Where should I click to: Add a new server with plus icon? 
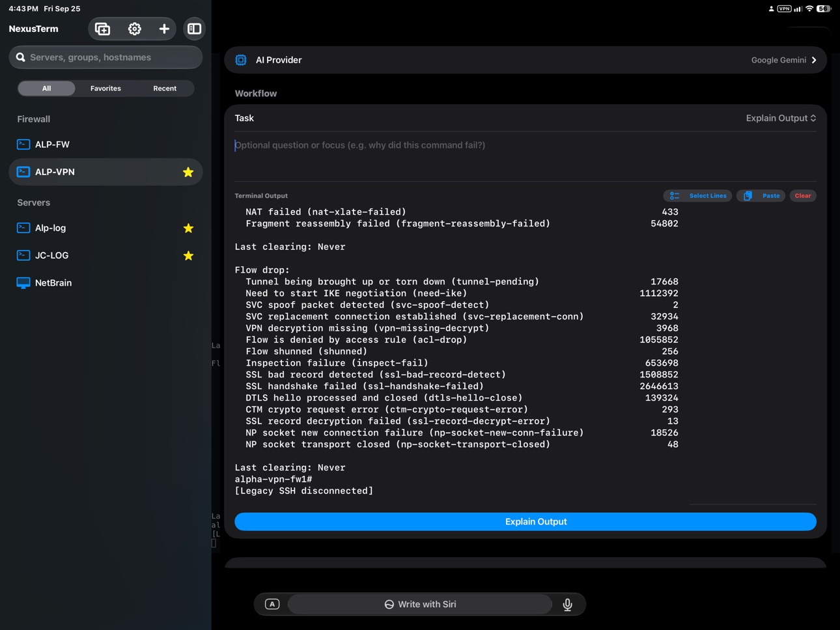pos(164,29)
